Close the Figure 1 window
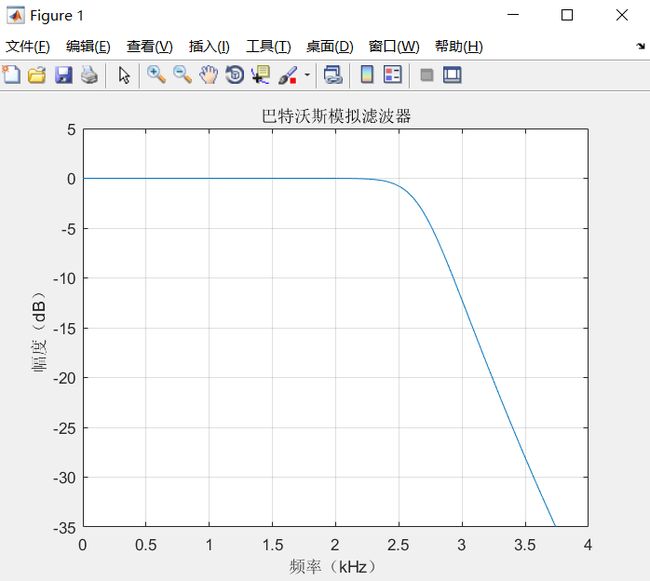Screen dimensions: 650x581 pyautogui.click(x=621, y=15)
